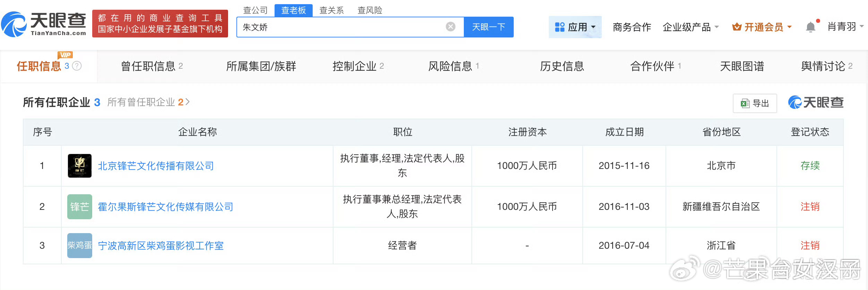Click the date 2015-11-16
868x290 pixels.
624,166
